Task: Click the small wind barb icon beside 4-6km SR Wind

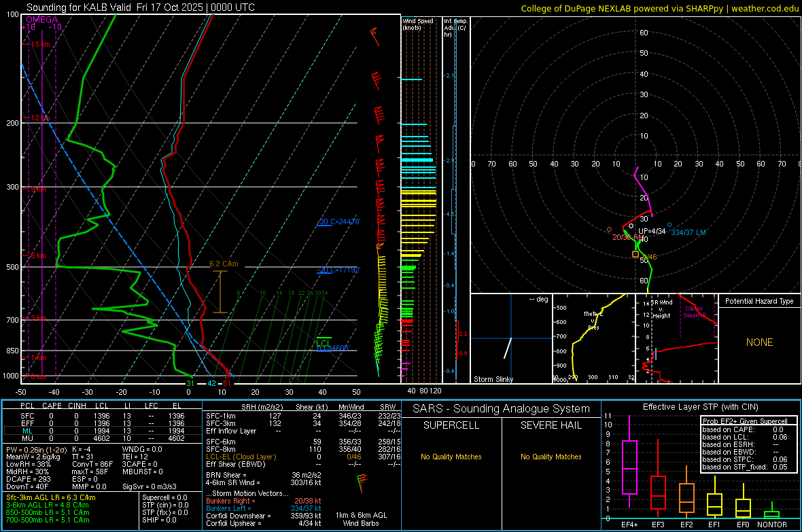Action: [x=362, y=482]
